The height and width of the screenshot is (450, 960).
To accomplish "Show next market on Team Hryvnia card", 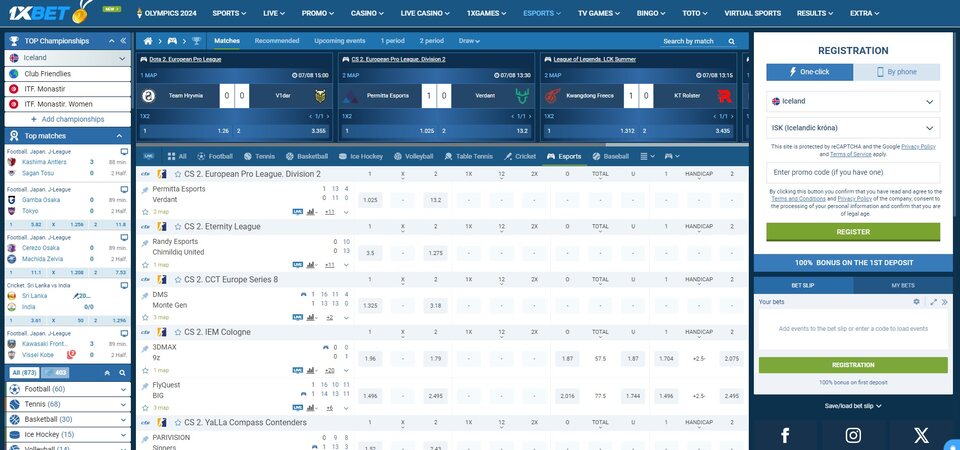I will tap(328, 116).
